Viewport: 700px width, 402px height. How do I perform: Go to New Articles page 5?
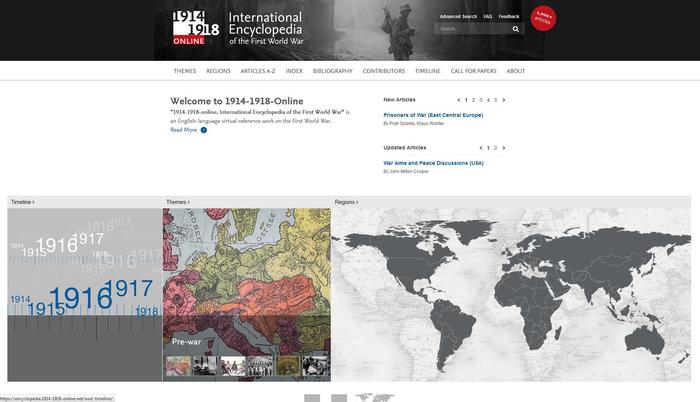[496, 100]
